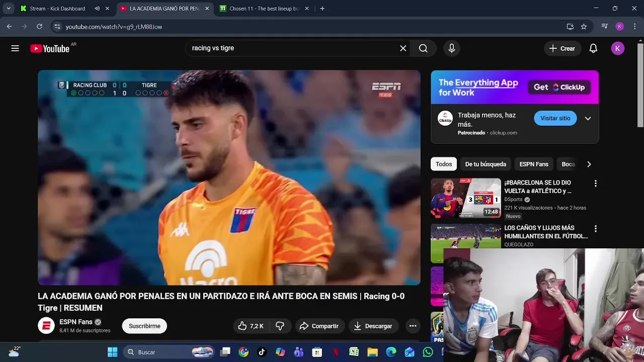
Task: Select De tu búsqueda filter chip
Action: pyautogui.click(x=486, y=164)
